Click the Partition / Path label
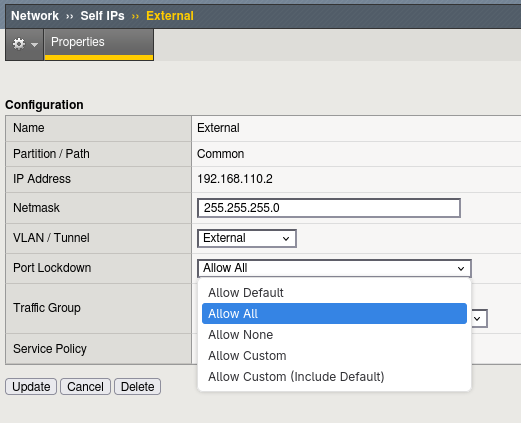Screen dimensions: 521x423 coord(51,154)
